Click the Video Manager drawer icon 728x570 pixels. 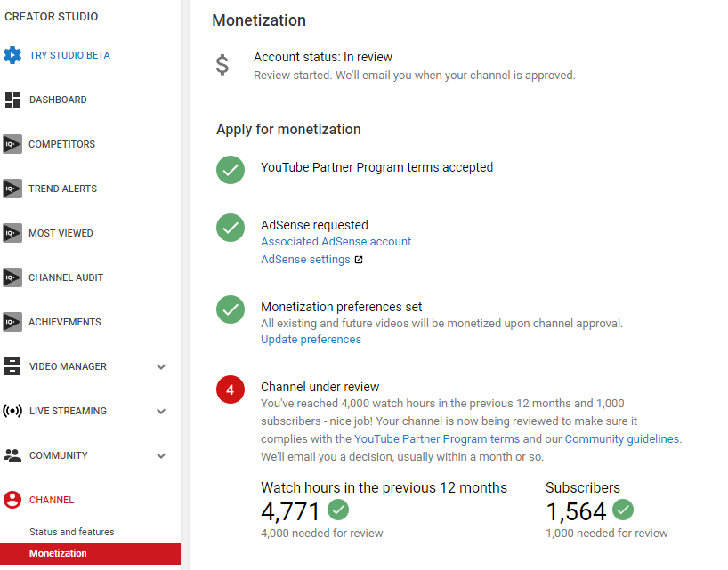[12, 366]
